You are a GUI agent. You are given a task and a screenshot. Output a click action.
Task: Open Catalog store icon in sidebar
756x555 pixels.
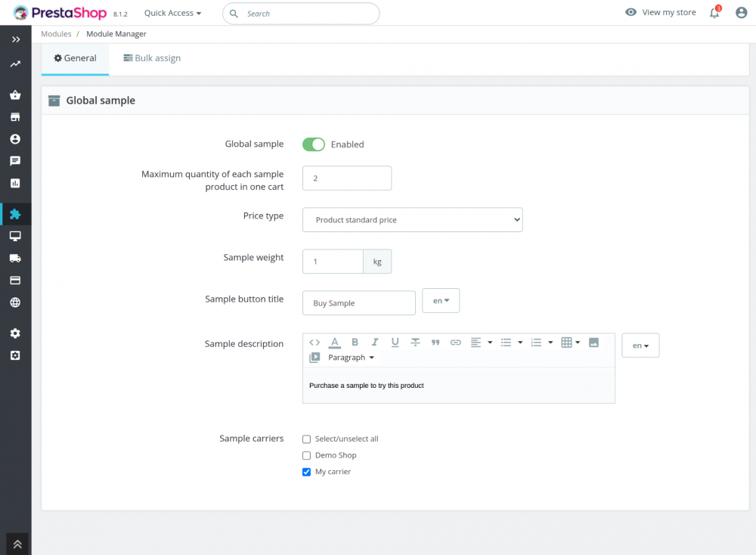15,117
